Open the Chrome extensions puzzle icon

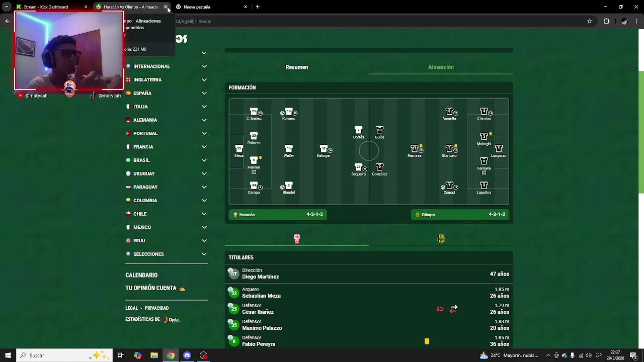point(606,21)
